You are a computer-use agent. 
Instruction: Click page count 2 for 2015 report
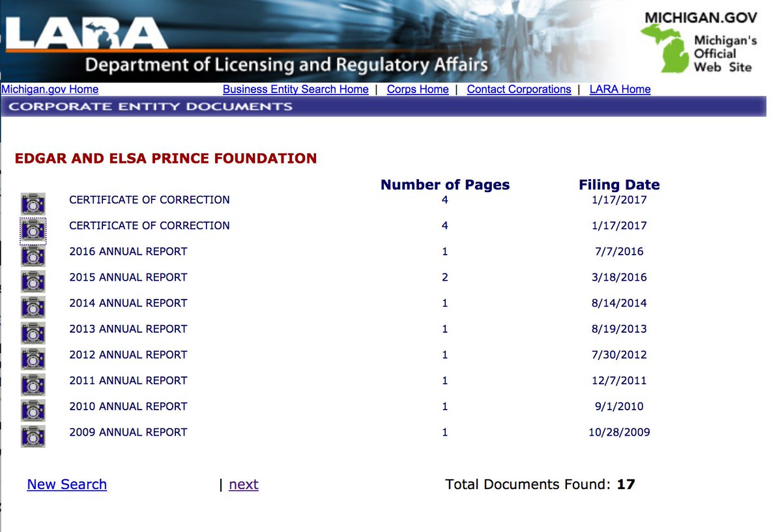pos(445,277)
